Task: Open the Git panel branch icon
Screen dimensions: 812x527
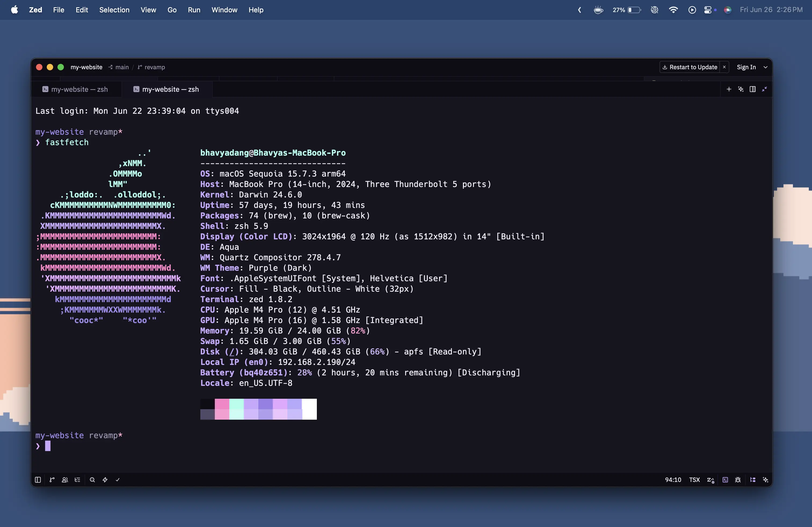Action: point(52,480)
